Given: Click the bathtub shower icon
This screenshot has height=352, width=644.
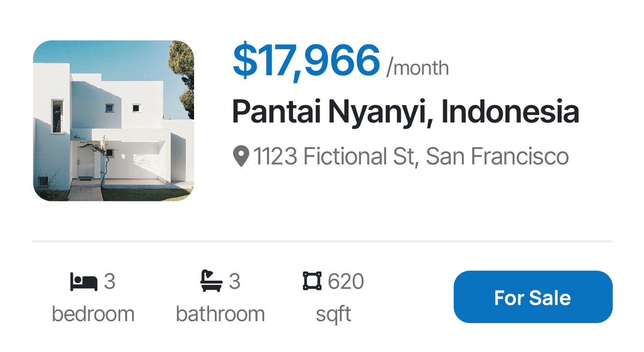Looking at the screenshot, I should 212,281.
